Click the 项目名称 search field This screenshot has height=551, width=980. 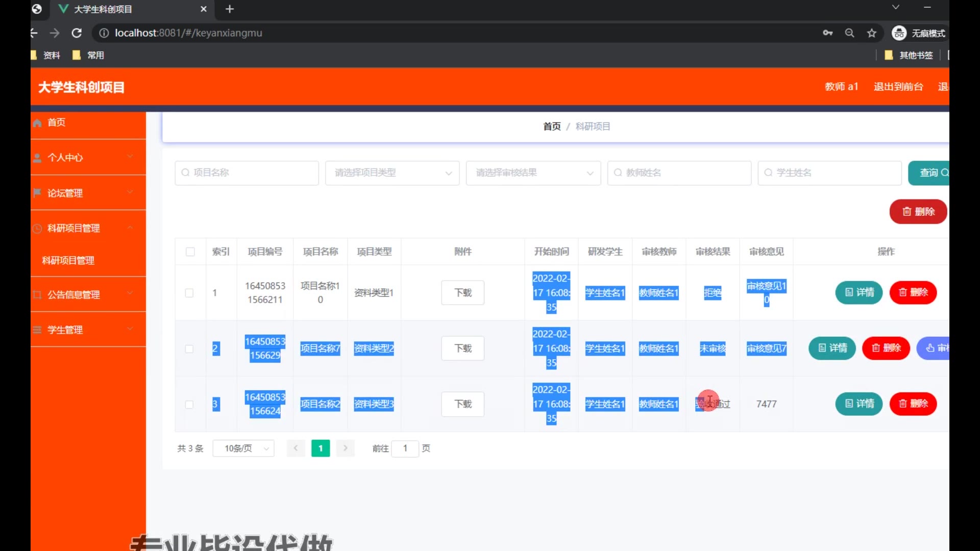[247, 173]
